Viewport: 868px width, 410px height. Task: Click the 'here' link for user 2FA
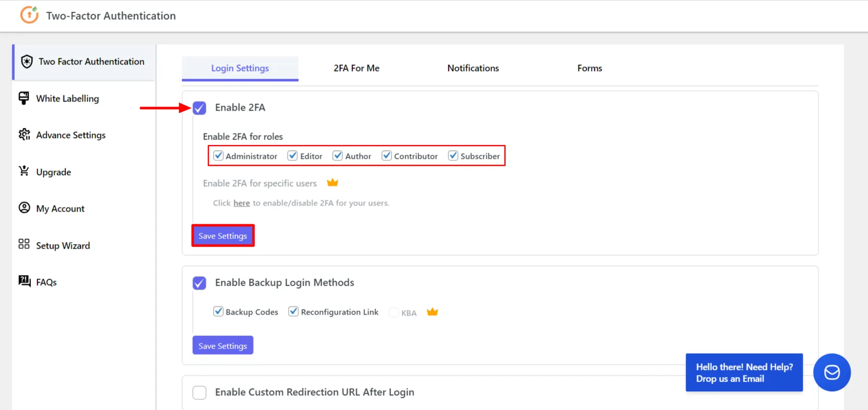(241, 203)
